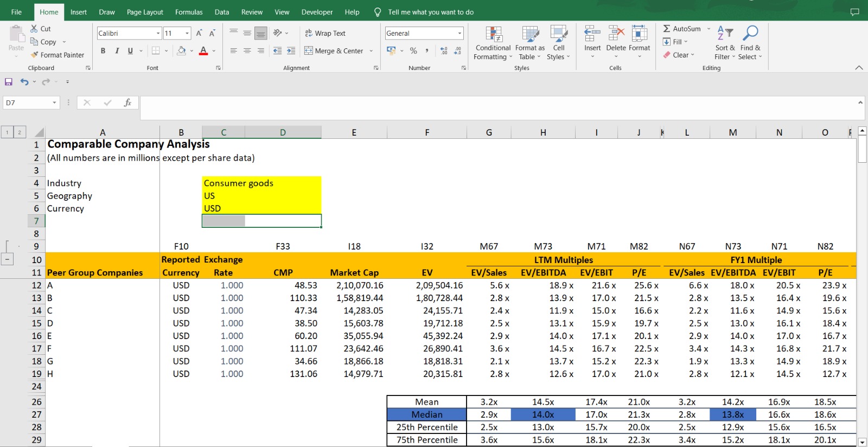Toggle Bold formatting

pos(103,50)
